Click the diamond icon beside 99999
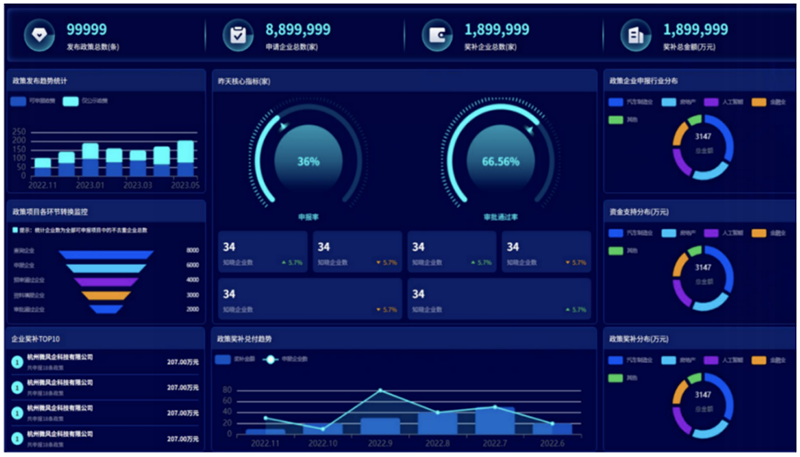The width and height of the screenshot is (800, 457). coord(39,35)
